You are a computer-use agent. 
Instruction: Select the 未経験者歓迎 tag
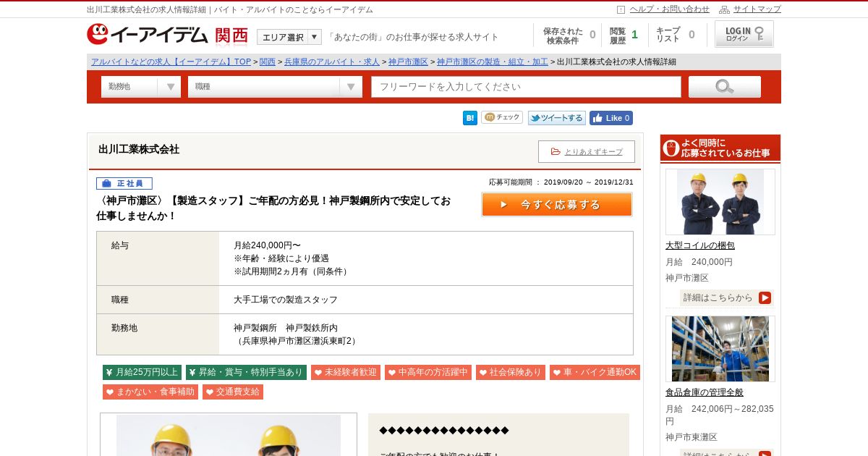346,372
